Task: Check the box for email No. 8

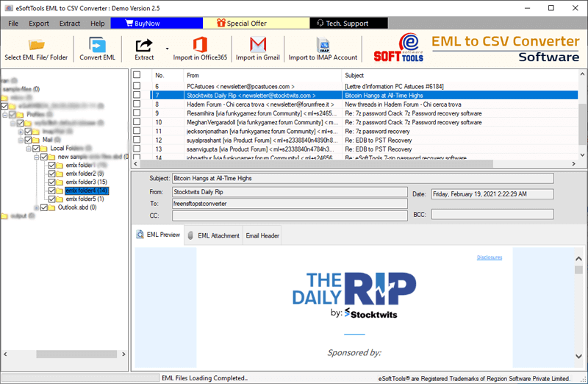Action: click(137, 104)
